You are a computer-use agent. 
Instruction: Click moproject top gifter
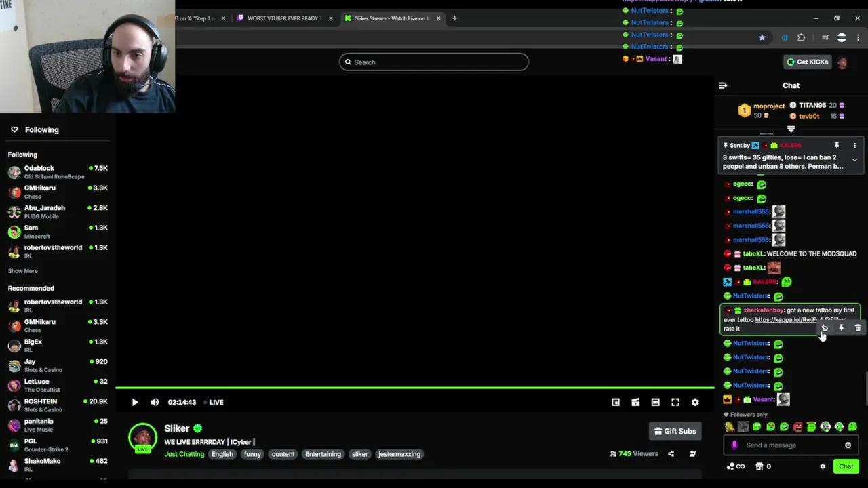coord(769,106)
